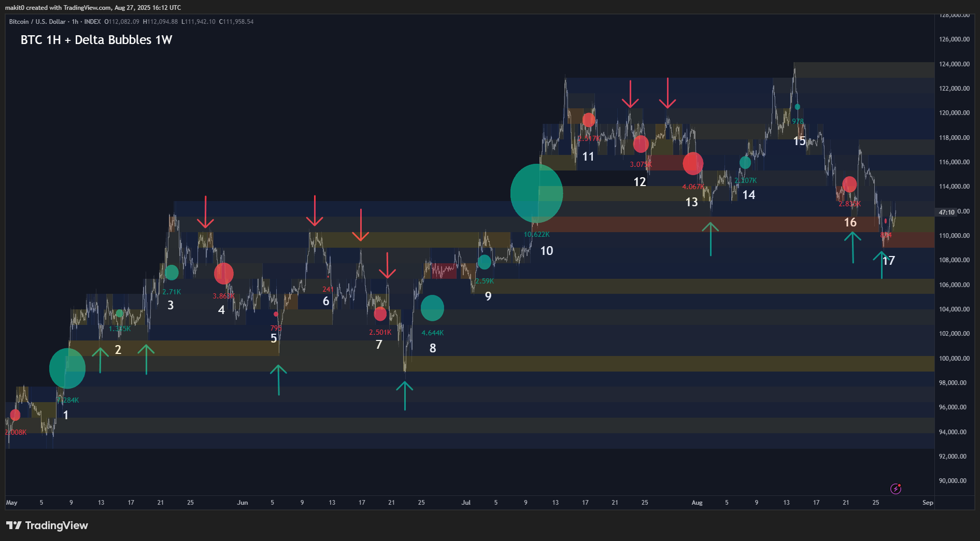Click the close value C111,958.54
This screenshot has height=541, width=980.
point(236,22)
